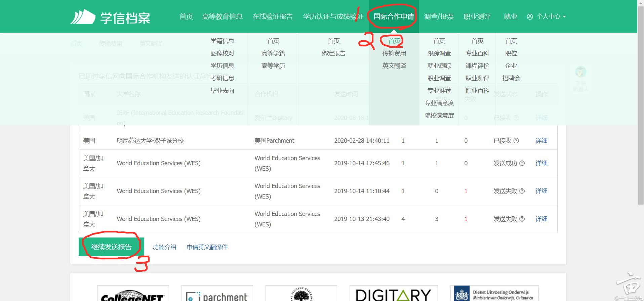The width and height of the screenshot is (644, 301).
Task: Click the help icon beside 发送成功
Action: [x=522, y=163]
